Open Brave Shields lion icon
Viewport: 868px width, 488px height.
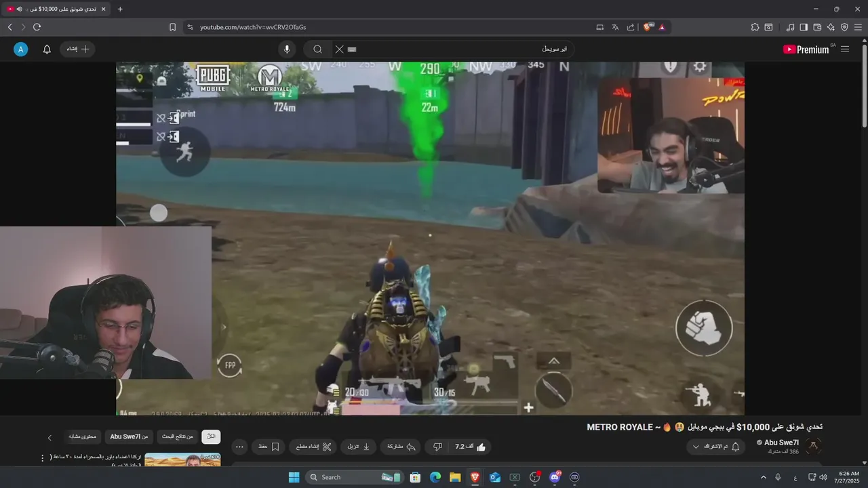(x=647, y=27)
